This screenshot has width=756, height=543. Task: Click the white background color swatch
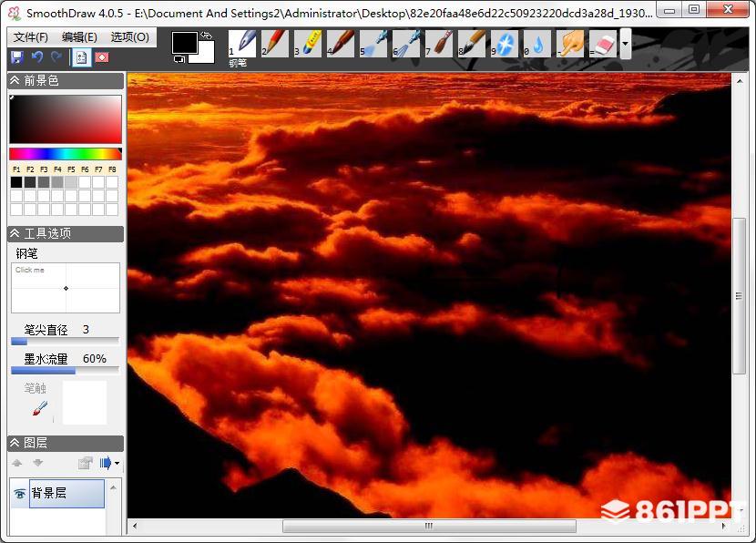coord(205,55)
